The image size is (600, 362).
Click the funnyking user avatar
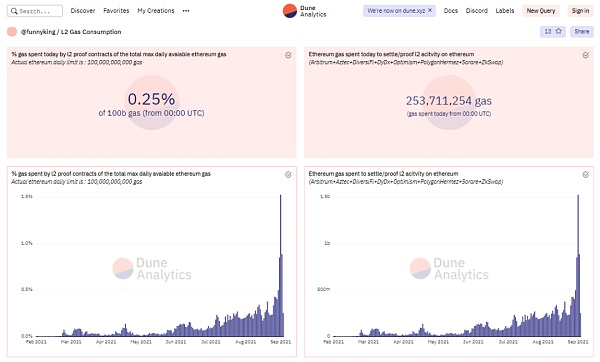(x=12, y=32)
